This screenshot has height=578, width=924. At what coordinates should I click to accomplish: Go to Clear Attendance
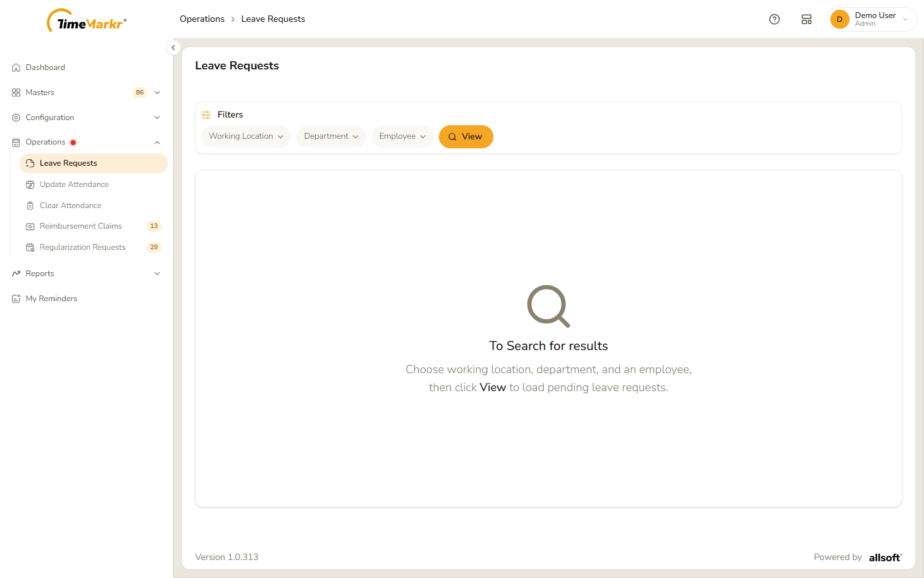tap(71, 206)
